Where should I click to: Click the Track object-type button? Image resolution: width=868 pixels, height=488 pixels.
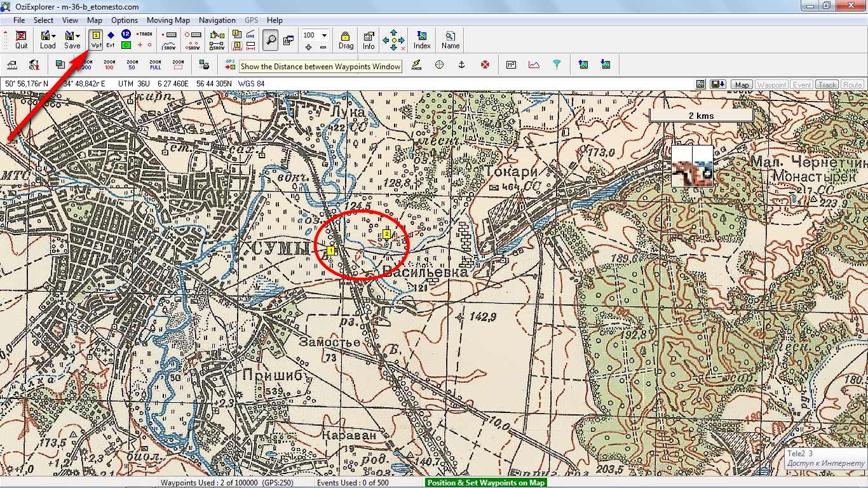827,85
